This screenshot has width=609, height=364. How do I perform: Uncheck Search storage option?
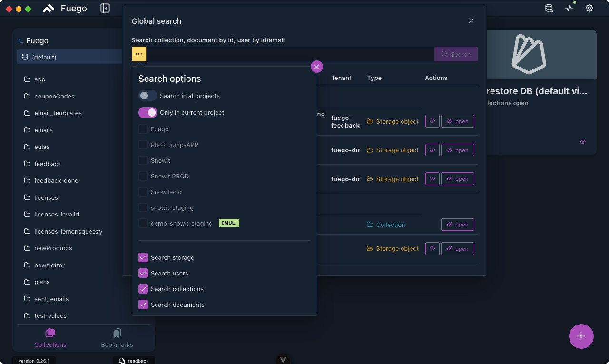(x=143, y=257)
